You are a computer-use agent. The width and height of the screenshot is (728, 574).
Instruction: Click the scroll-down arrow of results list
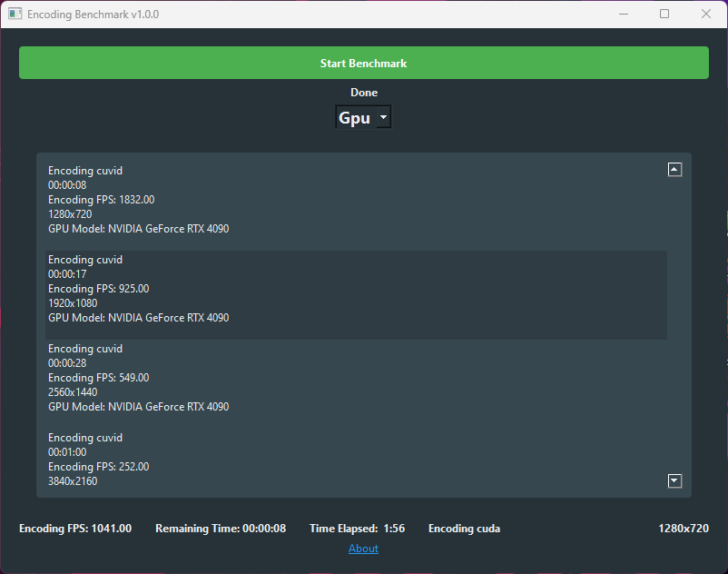pyautogui.click(x=674, y=480)
